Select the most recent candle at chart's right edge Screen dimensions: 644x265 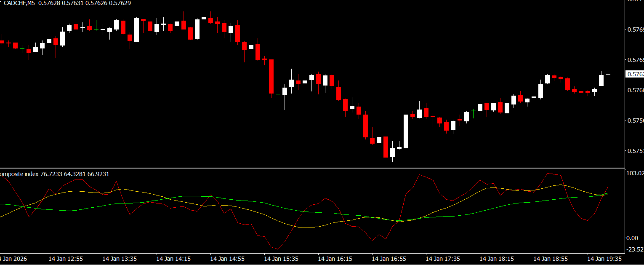pos(608,74)
